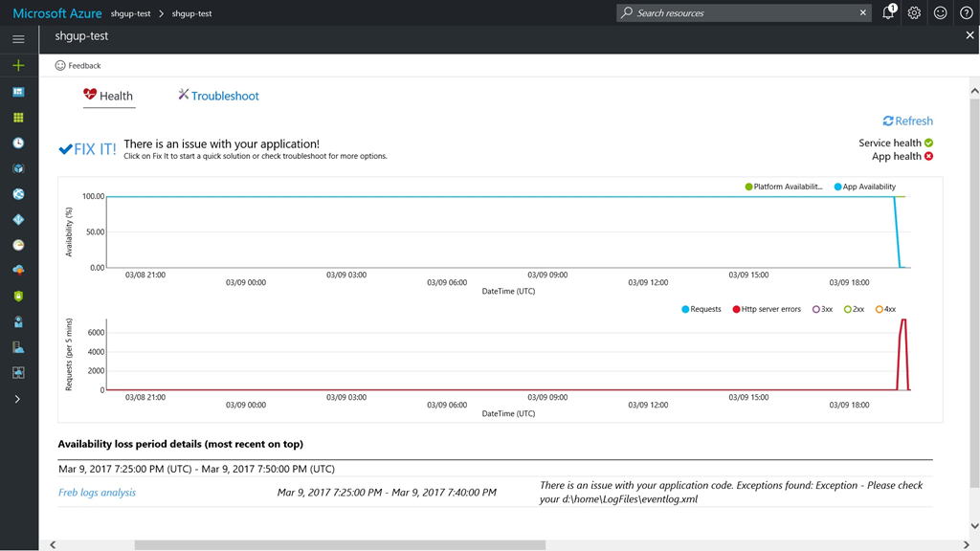The image size is (980, 551).
Task: Toggle the App Availability legend series
Action: tap(864, 187)
